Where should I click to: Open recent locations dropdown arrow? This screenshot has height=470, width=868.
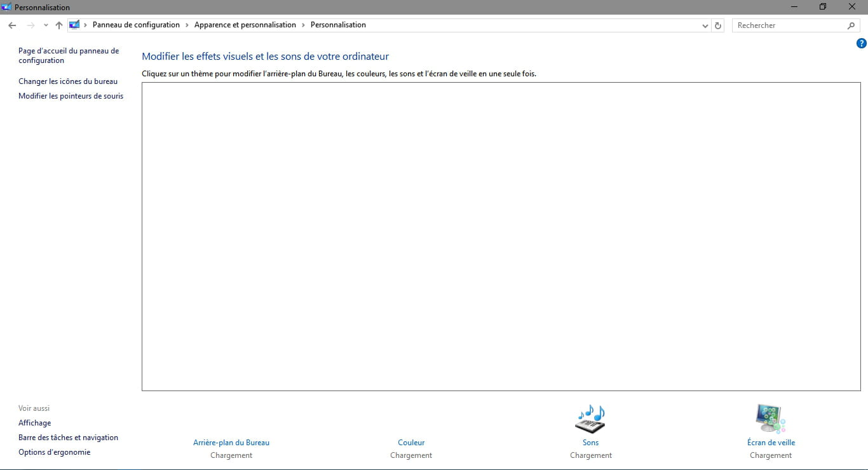click(x=46, y=25)
